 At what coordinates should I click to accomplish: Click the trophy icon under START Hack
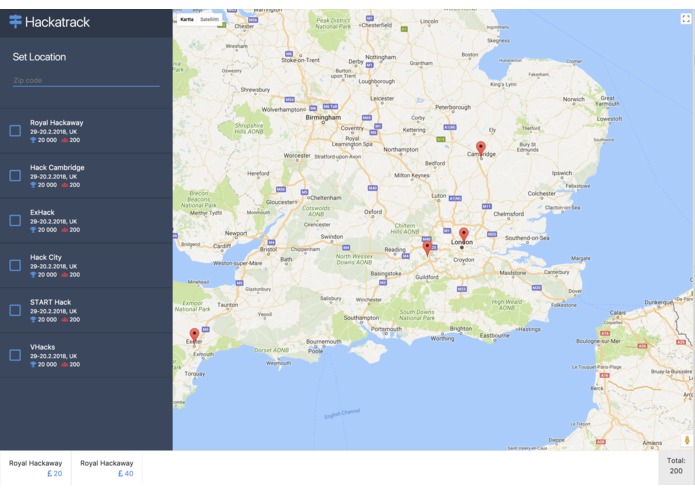point(33,319)
